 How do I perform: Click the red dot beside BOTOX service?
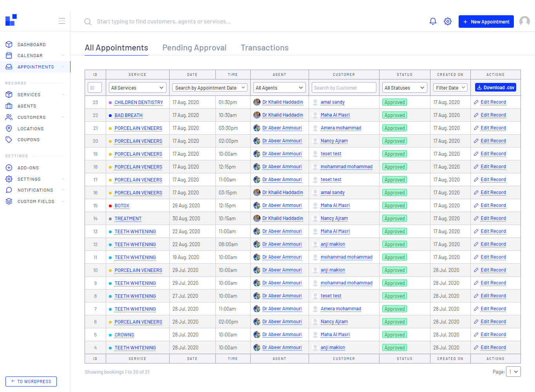point(110,206)
